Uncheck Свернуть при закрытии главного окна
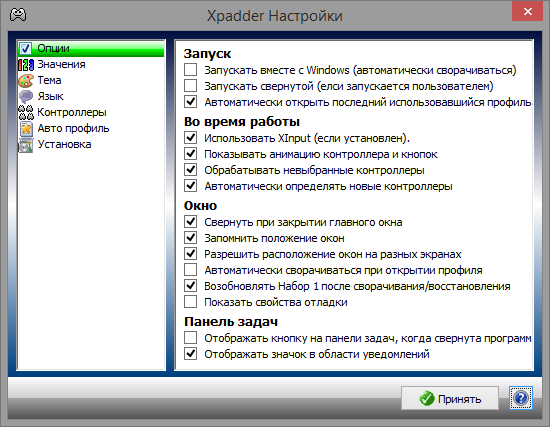Image resolution: width=550 pixels, height=427 pixels. (x=190, y=222)
